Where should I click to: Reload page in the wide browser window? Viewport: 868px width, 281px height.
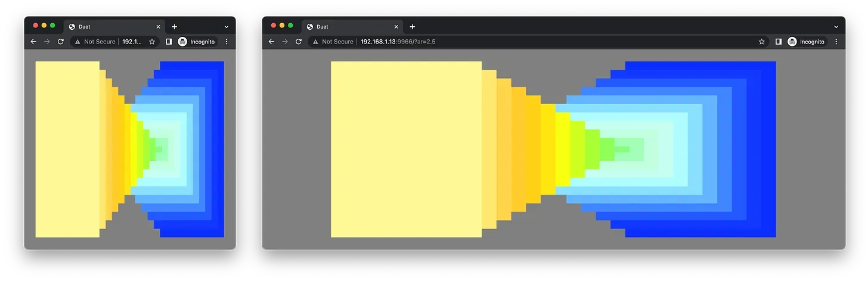click(x=299, y=42)
